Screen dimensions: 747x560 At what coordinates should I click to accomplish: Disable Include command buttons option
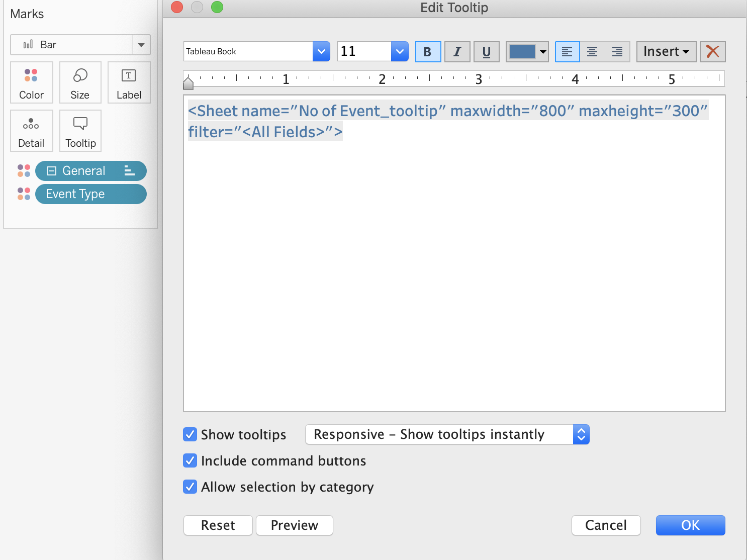[190, 460]
